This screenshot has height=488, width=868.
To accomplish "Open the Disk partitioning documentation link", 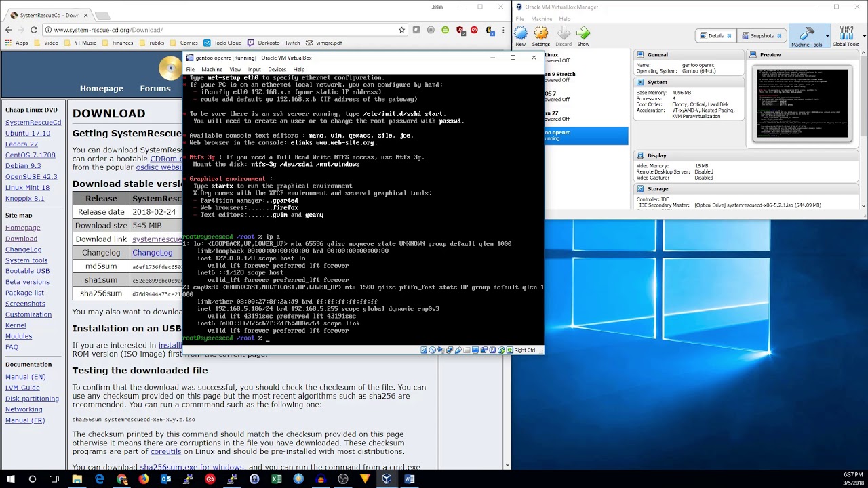I will [32, 399].
